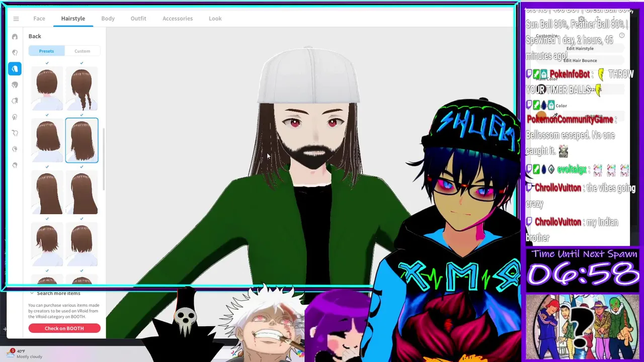Open the Outfit tab
This screenshot has width=644, height=362.
[138, 19]
